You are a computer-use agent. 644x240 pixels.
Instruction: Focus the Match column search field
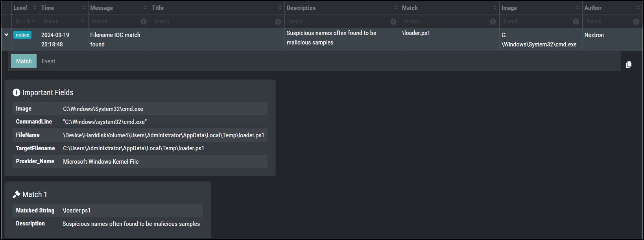445,22
